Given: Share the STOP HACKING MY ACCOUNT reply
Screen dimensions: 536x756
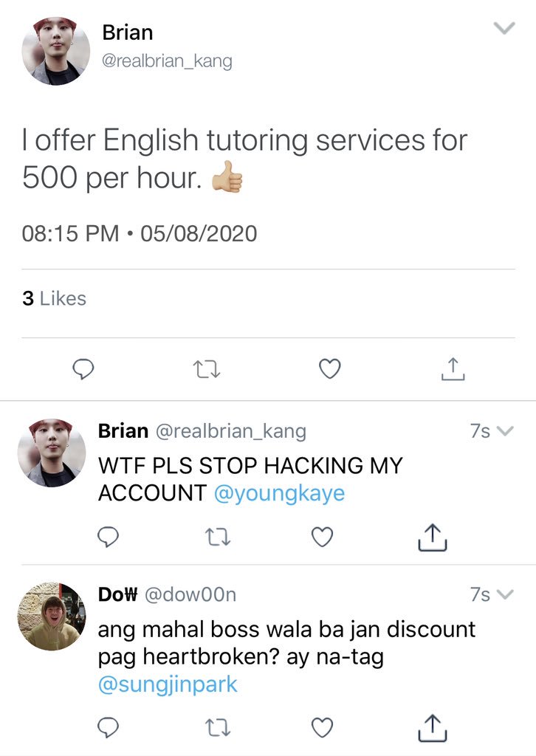Looking at the screenshot, I should tap(433, 537).
